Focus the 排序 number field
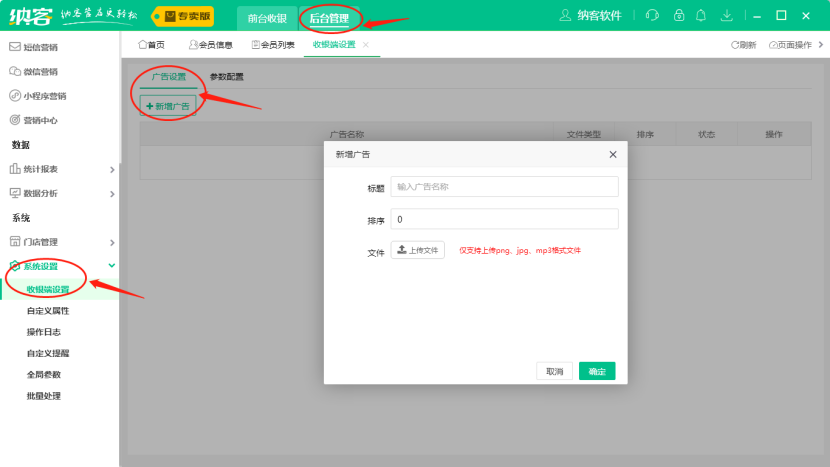This screenshot has height=467, width=830. (x=504, y=219)
